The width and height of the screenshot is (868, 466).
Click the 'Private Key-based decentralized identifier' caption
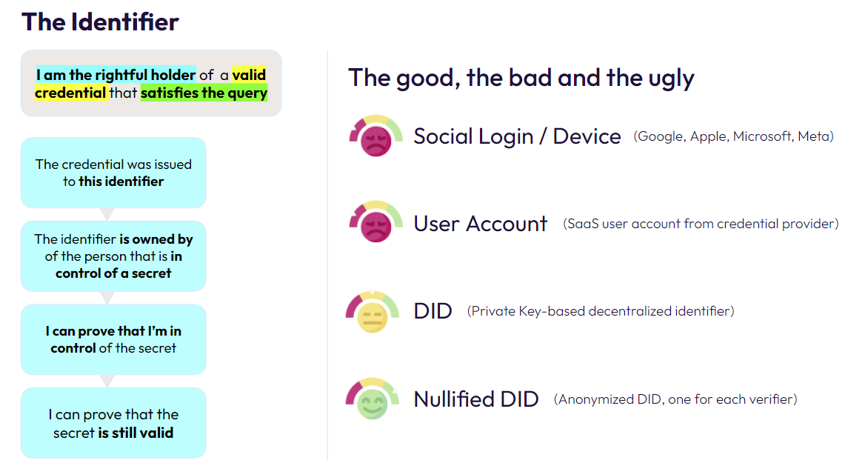click(x=601, y=311)
